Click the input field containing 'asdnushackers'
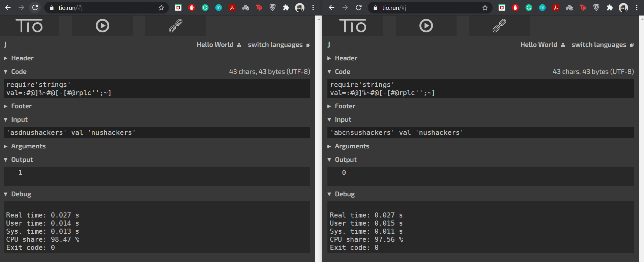The image size is (644, 262). (x=157, y=133)
